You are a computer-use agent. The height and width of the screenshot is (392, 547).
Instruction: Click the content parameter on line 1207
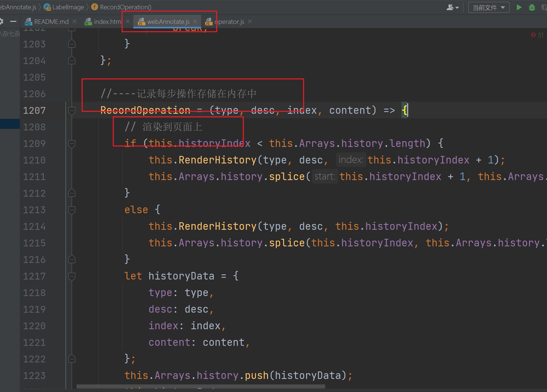(350, 110)
